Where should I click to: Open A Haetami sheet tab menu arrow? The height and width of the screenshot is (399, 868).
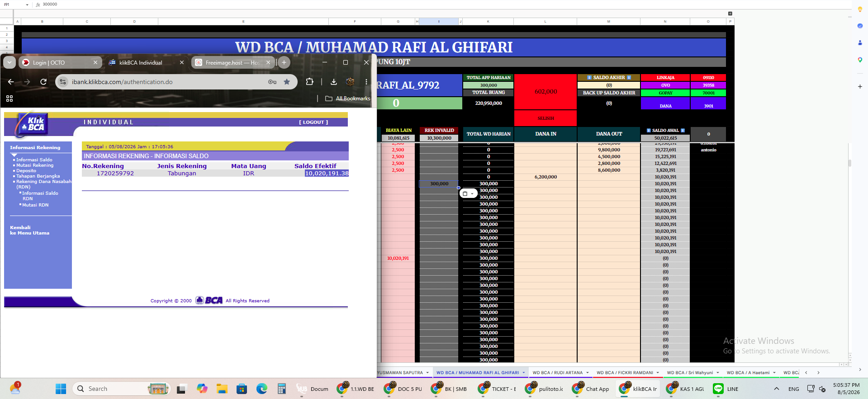click(774, 373)
